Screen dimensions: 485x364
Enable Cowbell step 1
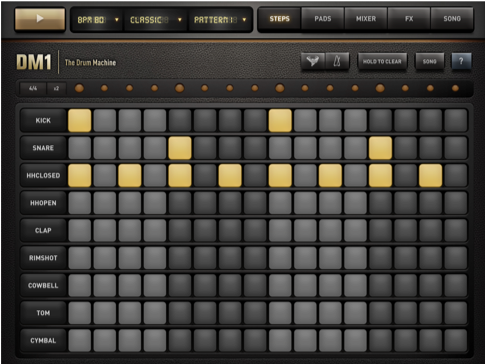(x=79, y=285)
